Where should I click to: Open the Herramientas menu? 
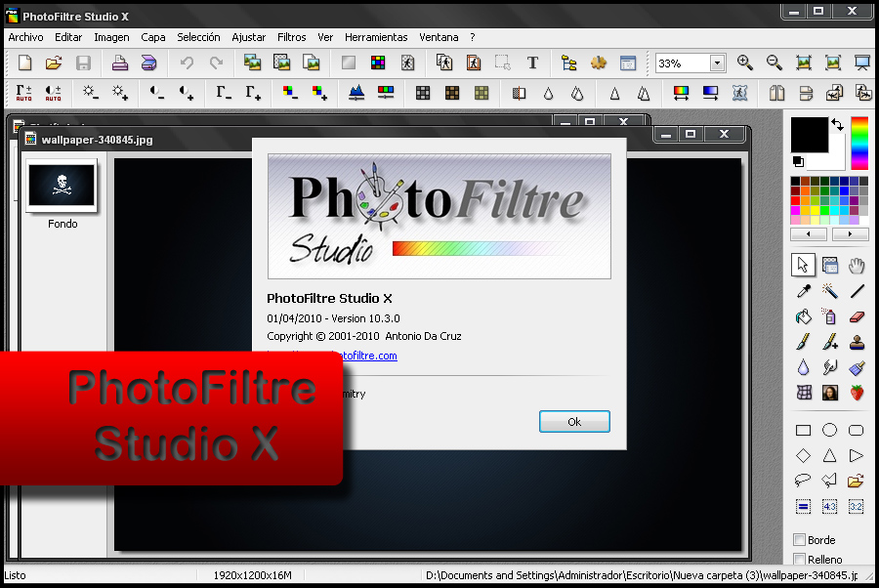(x=376, y=37)
